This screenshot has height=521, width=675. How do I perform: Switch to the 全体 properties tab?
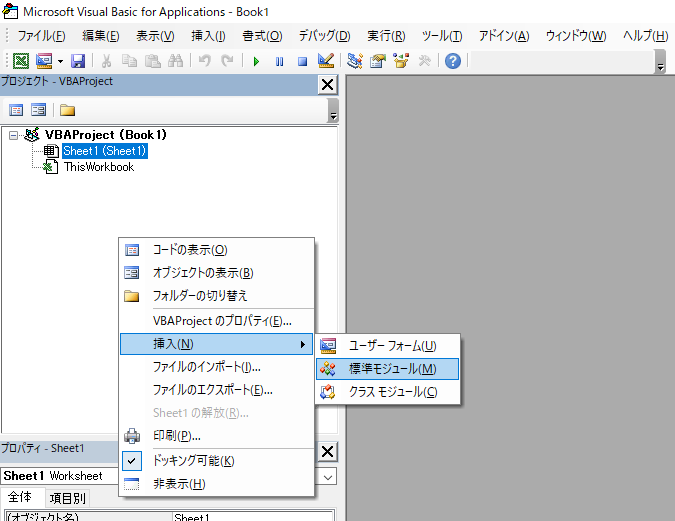[x=20, y=497]
